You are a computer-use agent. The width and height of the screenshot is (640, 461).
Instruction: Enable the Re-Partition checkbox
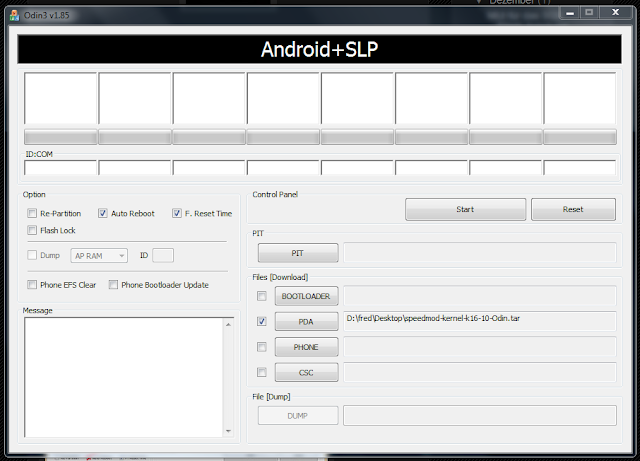pyautogui.click(x=32, y=213)
